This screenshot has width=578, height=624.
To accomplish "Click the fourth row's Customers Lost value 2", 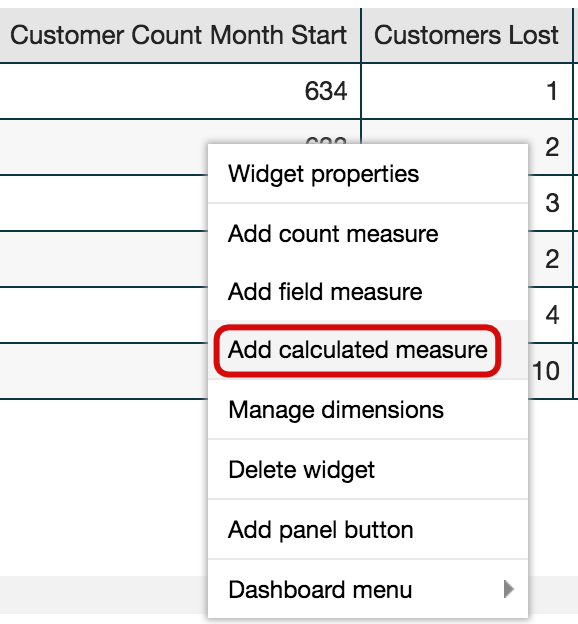I will click(x=550, y=259).
